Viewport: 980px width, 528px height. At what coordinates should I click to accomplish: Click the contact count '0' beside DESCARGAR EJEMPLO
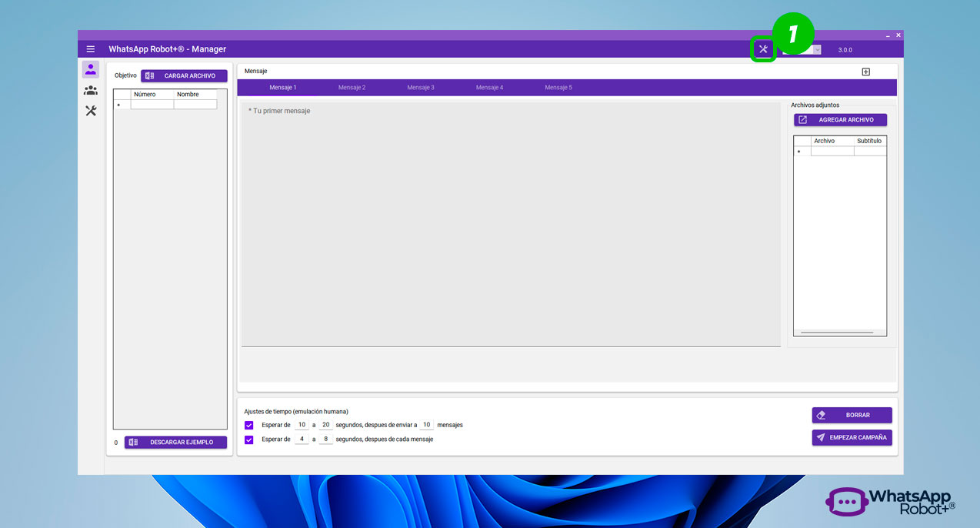click(x=116, y=443)
